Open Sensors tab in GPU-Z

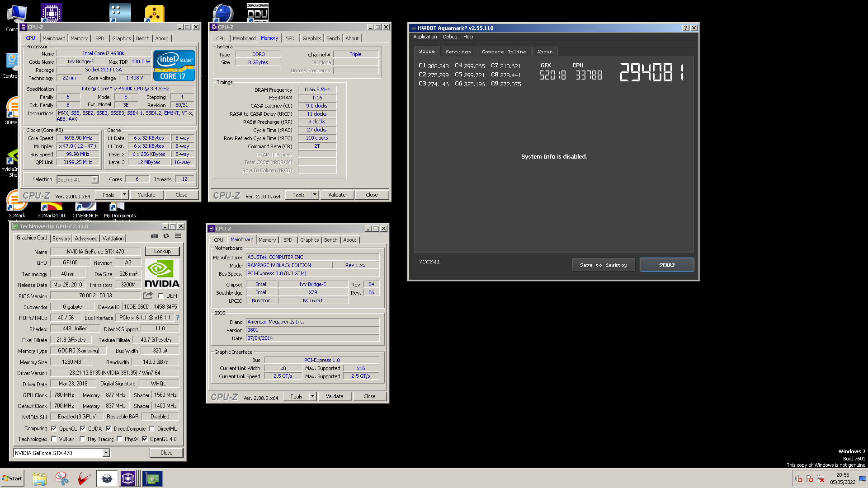(61, 239)
